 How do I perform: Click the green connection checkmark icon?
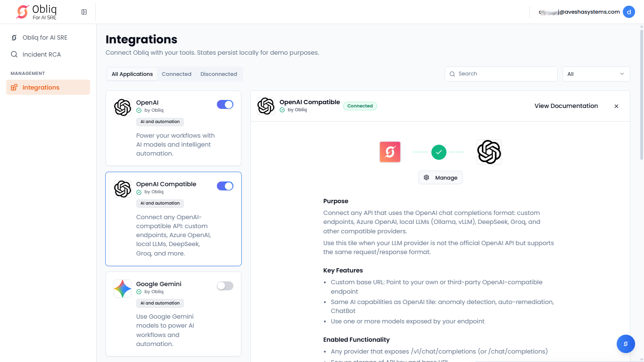pos(438,152)
